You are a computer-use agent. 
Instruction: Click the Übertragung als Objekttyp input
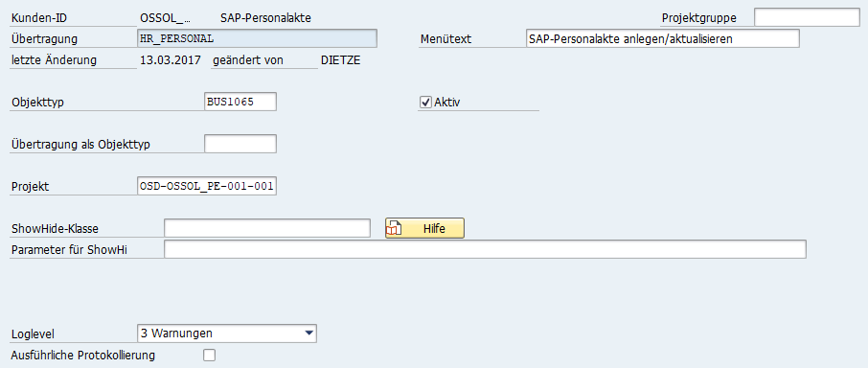coord(240,144)
